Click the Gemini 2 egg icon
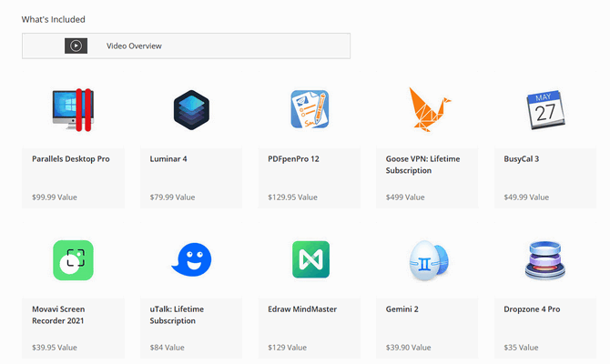The height and width of the screenshot is (364, 610). pyautogui.click(x=429, y=260)
